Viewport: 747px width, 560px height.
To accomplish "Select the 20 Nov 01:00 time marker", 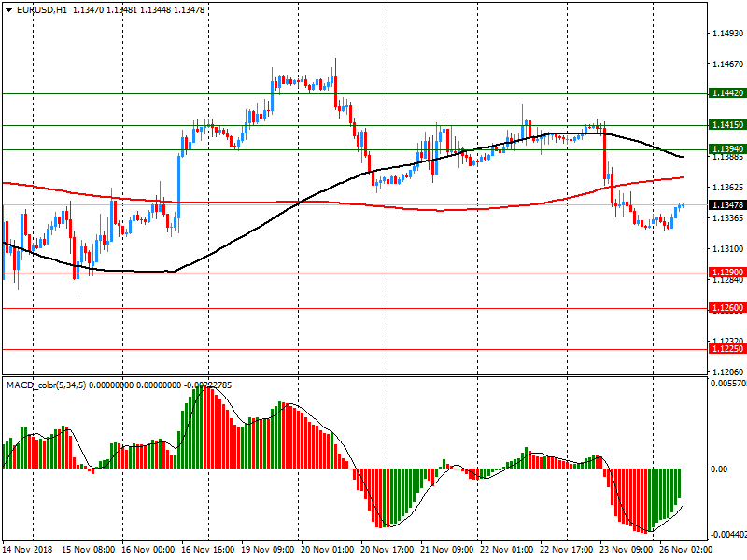I will (328, 550).
